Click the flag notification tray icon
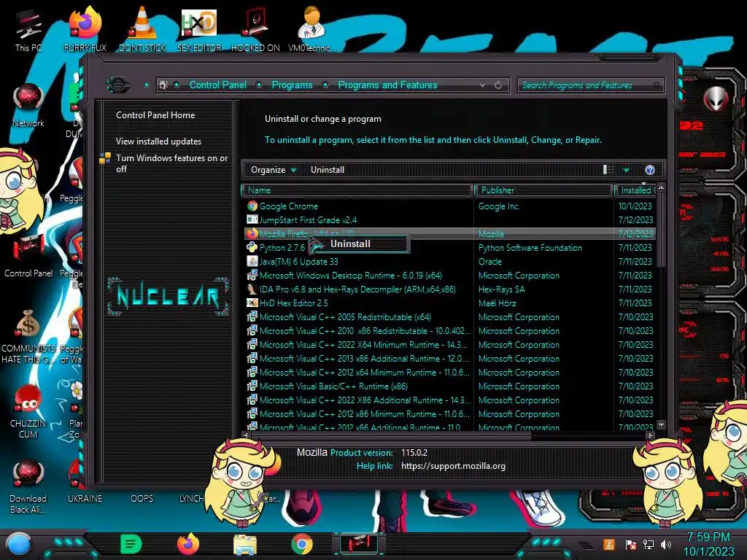 630,544
